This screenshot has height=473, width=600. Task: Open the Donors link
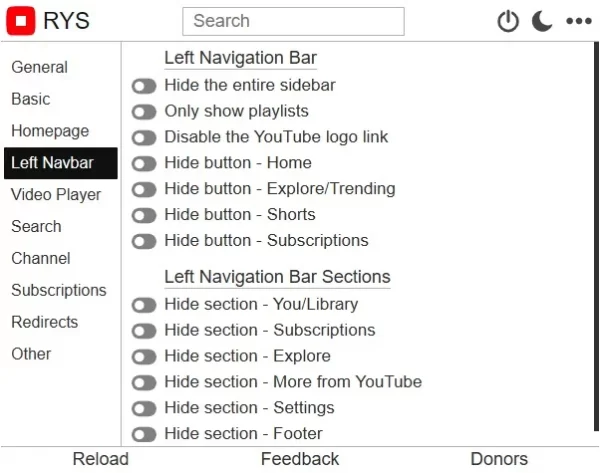(x=499, y=459)
